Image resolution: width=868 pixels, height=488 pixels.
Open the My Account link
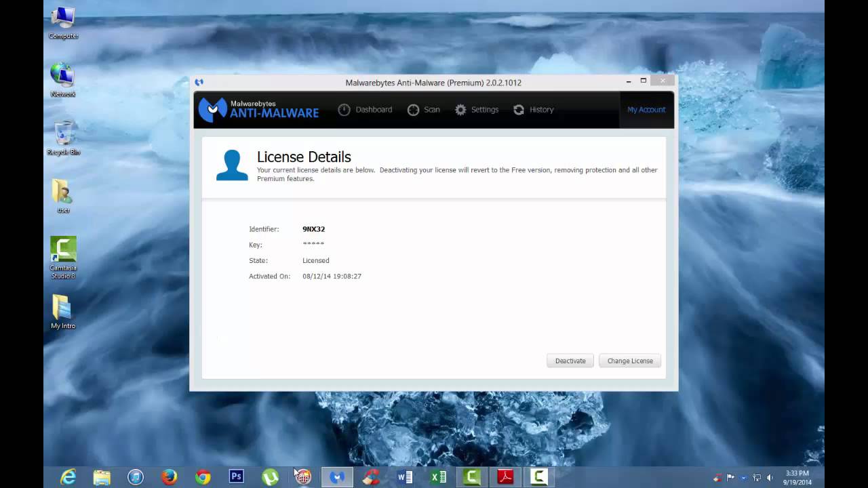(x=646, y=110)
